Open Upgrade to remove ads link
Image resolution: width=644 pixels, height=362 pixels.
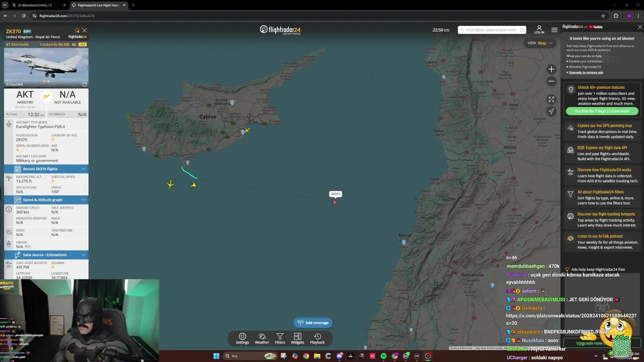coord(586,72)
